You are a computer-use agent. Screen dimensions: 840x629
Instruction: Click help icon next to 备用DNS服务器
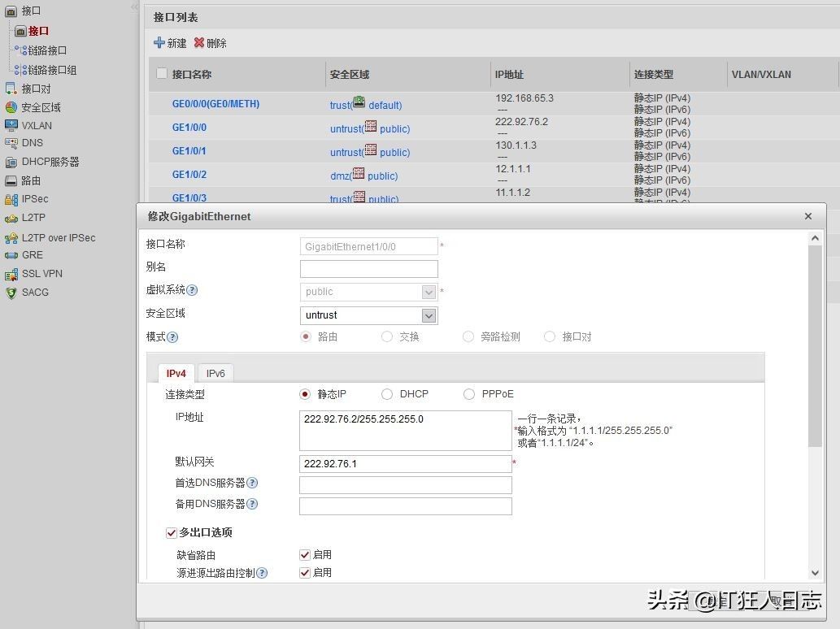tap(252, 505)
